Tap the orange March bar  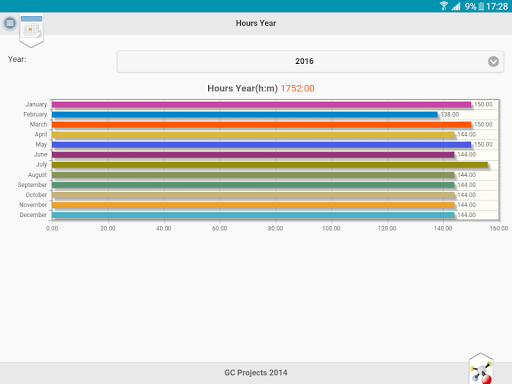(262, 125)
